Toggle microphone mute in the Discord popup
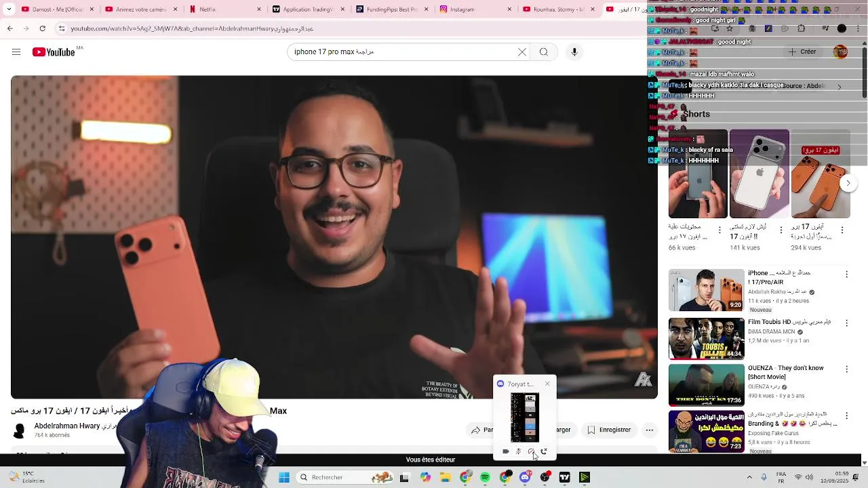Viewport: 868px width, 488px height. click(519, 451)
